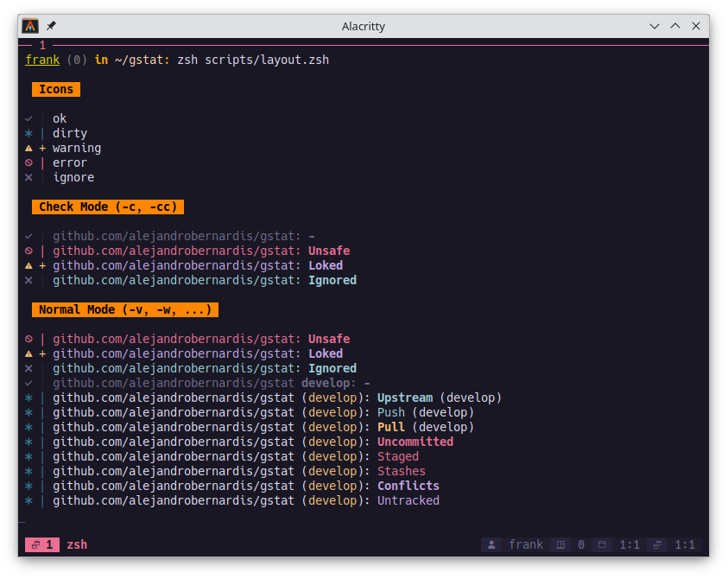Close the Alacritty window
This screenshot has width=728, height=579.
[x=696, y=26]
